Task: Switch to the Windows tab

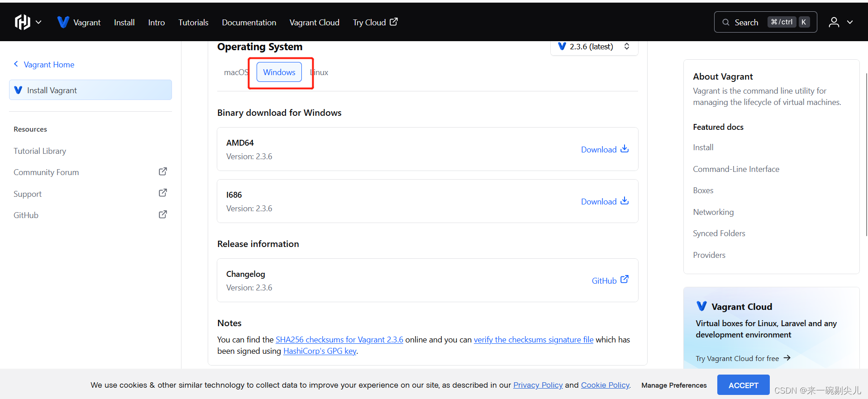Action: pos(279,72)
